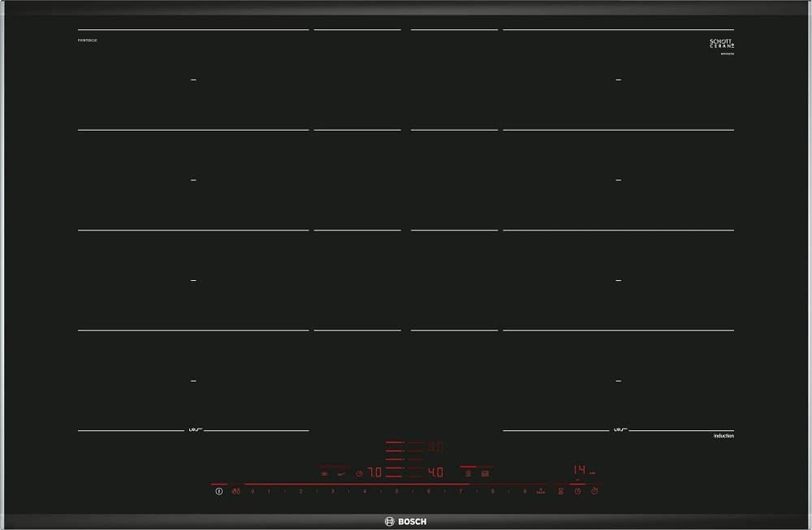This screenshot has height=530, width=812.
Task: Set power level 3 on the slider
Action: click(x=333, y=491)
